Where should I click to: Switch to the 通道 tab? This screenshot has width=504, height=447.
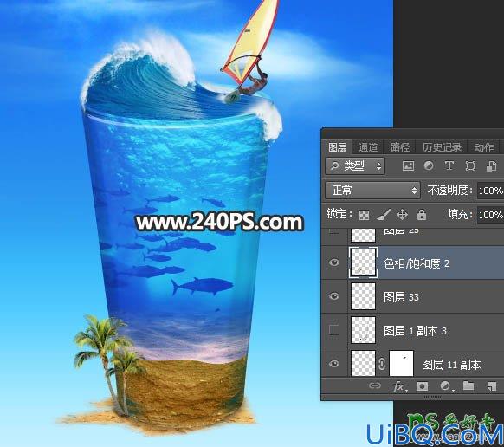click(368, 147)
